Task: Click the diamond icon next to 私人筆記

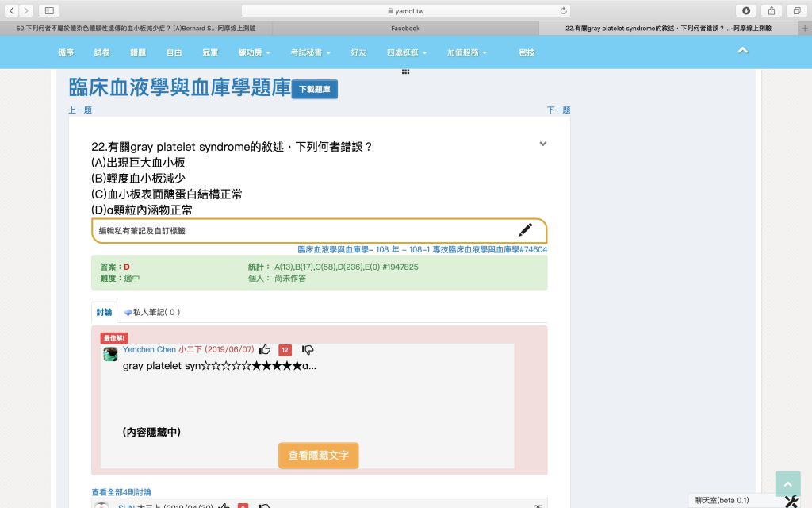Action: point(127,311)
